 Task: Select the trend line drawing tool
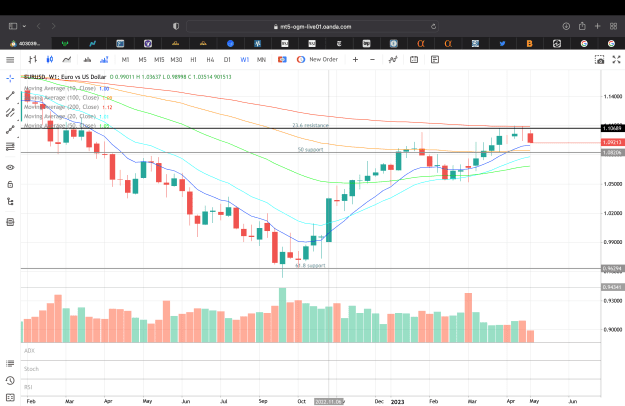[x=10, y=95]
